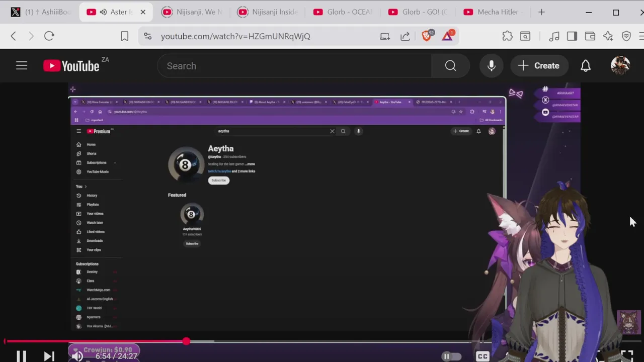This screenshot has height=362, width=644.
Task: Toggle the browser sidebar panel
Action: [572, 36]
